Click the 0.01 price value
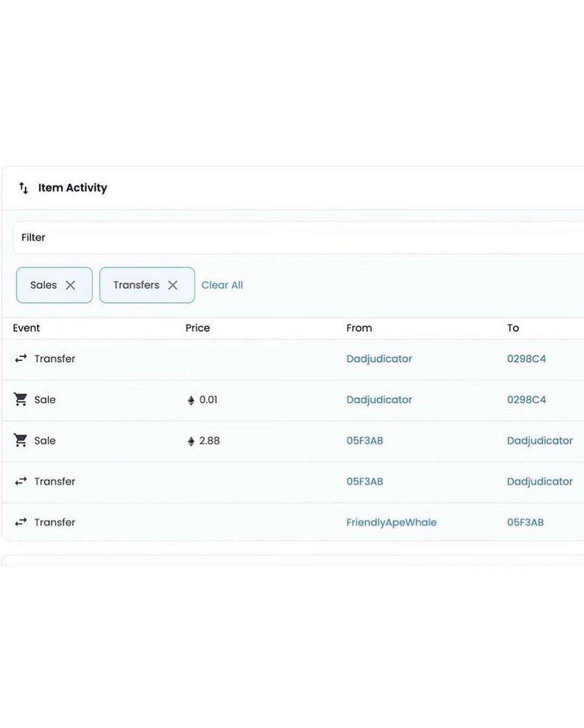584x728 pixels. (x=208, y=400)
